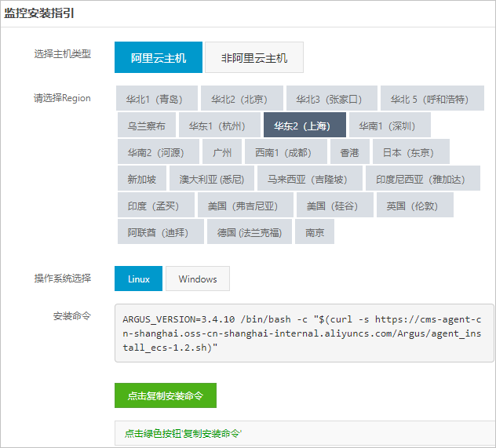The image size is (496, 448).
Task: Select Windows operating system
Action: point(198,279)
